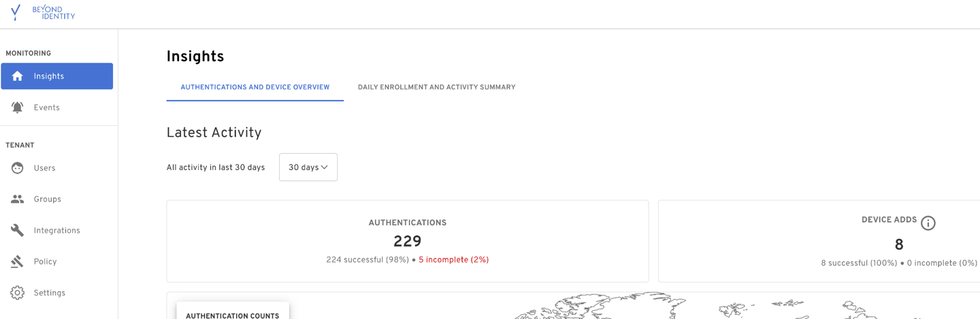Click the red 5 incomplete link
The width and height of the screenshot is (980, 319).
[x=453, y=260]
